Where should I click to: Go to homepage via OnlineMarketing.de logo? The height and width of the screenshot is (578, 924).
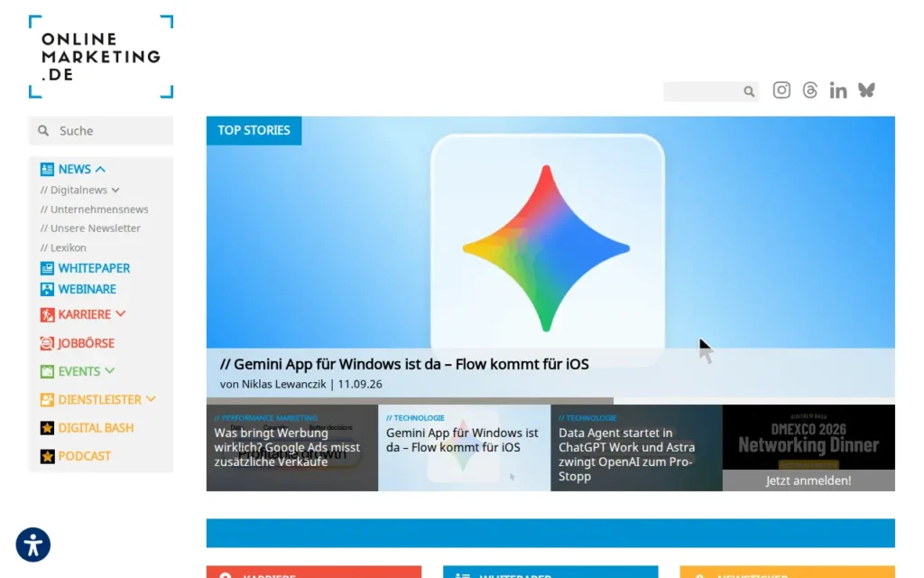(x=101, y=57)
